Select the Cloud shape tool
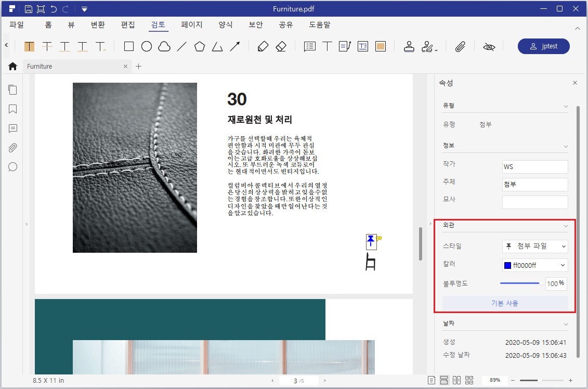Screen dimensions: 588x389 click(x=164, y=46)
